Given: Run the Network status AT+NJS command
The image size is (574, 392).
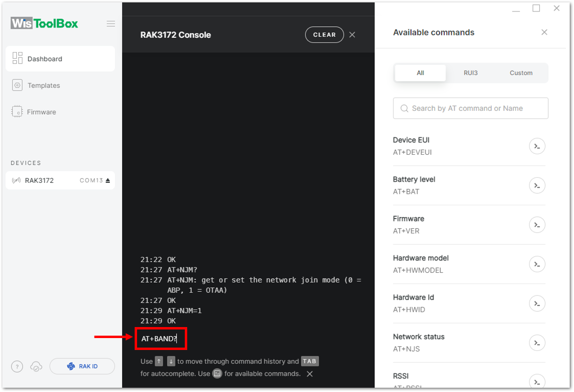Looking at the screenshot, I should (537, 342).
